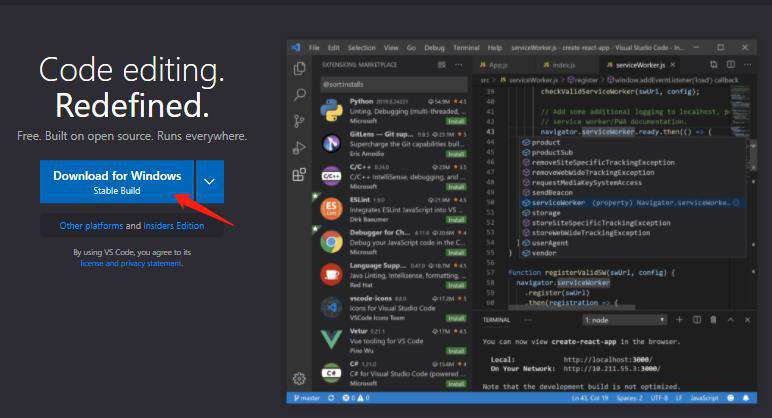Click the VS Code logo in the title bar
This screenshot has height=418, width=772.
(x=295, y=47)
